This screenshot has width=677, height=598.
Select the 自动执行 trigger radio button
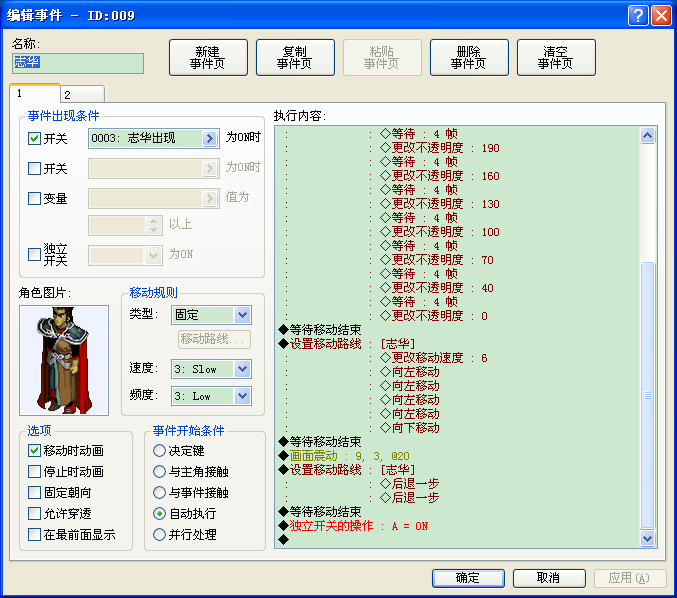[x=159, y=514]
